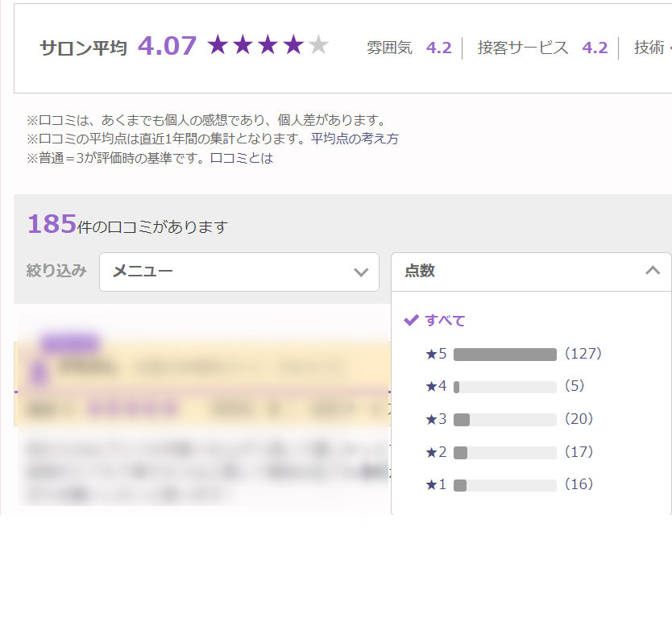Select the (127) reviews count entry
This screenshot has width=672, height=635.
[x=583, y=354]
